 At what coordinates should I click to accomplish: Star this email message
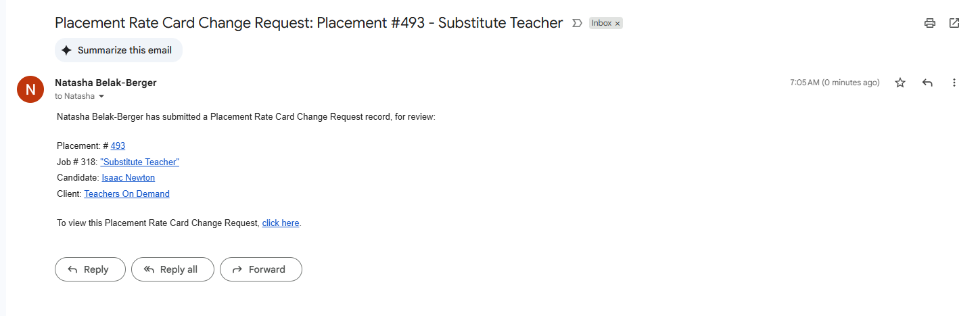tap(900, 83)
